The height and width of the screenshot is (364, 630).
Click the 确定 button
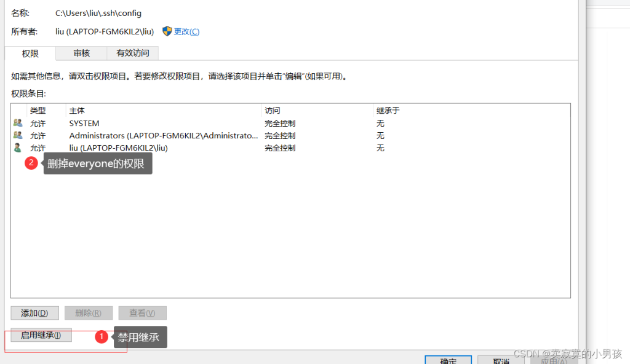448,360
